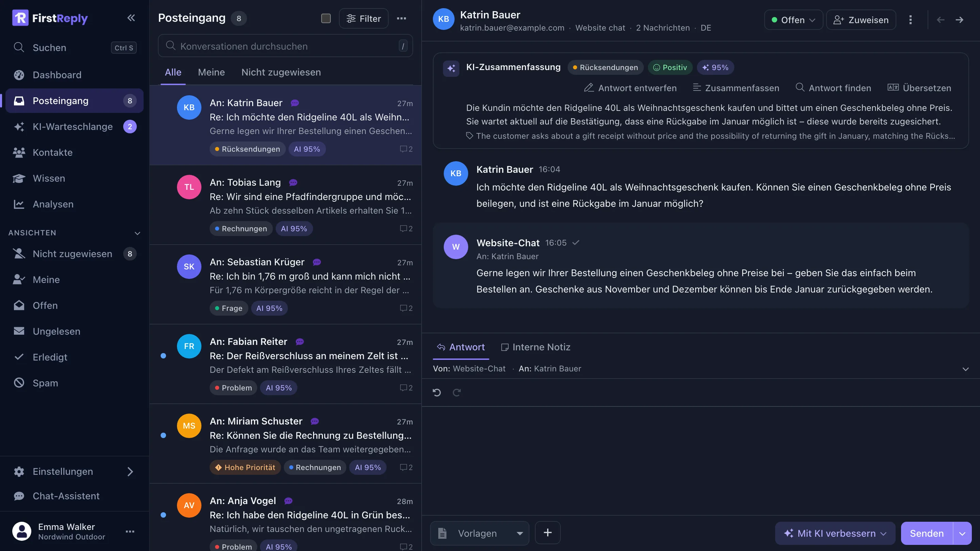
Task: Click the Filter button
Action: 363,18
